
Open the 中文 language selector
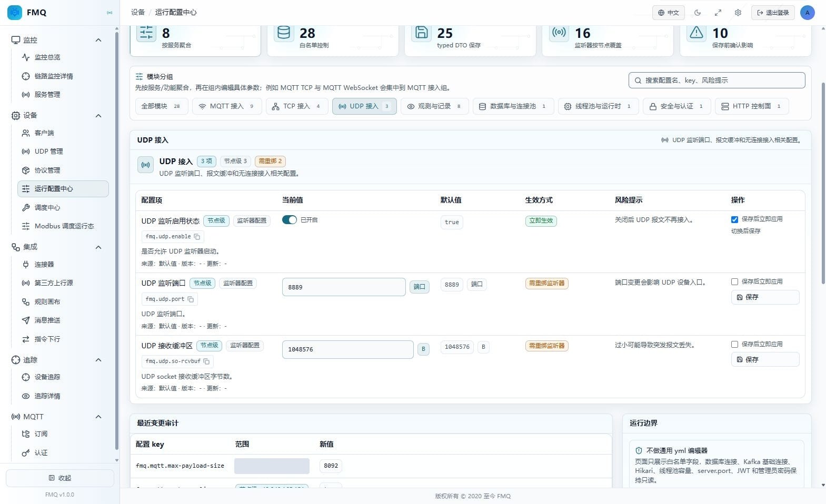point(669,13)
